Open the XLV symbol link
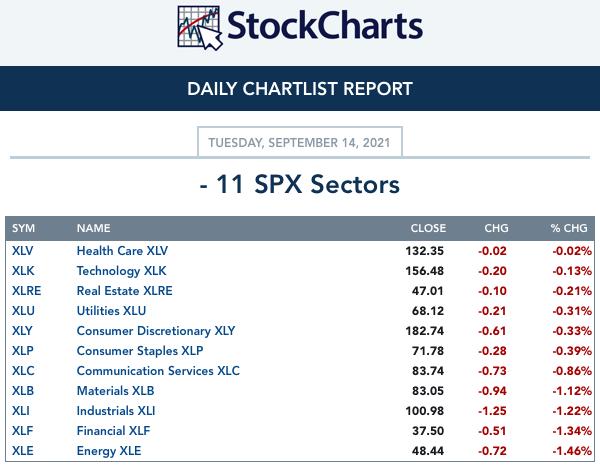 [x=23, y=251]
